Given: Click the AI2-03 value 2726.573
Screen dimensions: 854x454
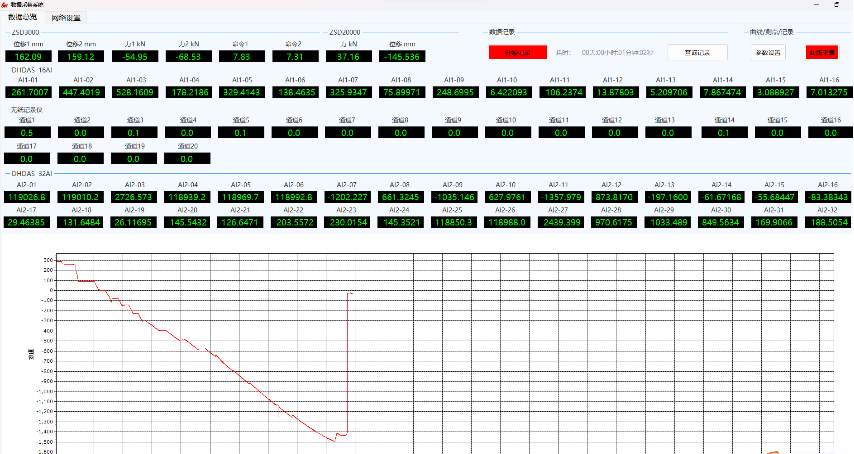Looking at the screenshot, I should 134,197.
